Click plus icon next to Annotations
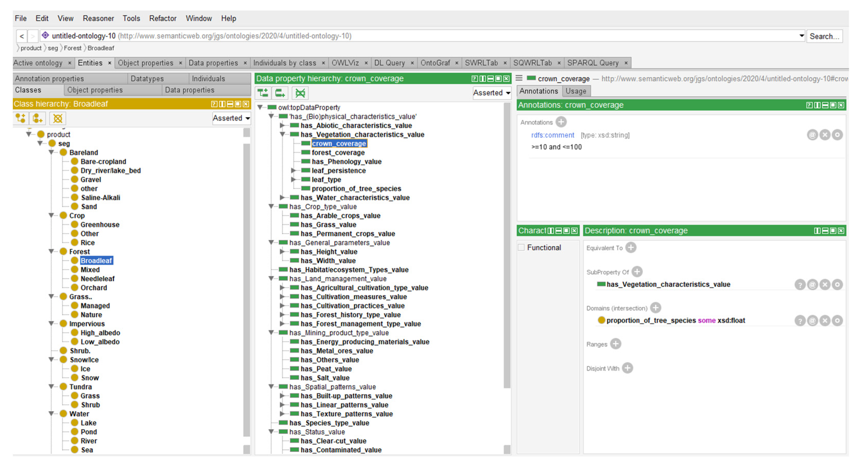 [561, 122]
